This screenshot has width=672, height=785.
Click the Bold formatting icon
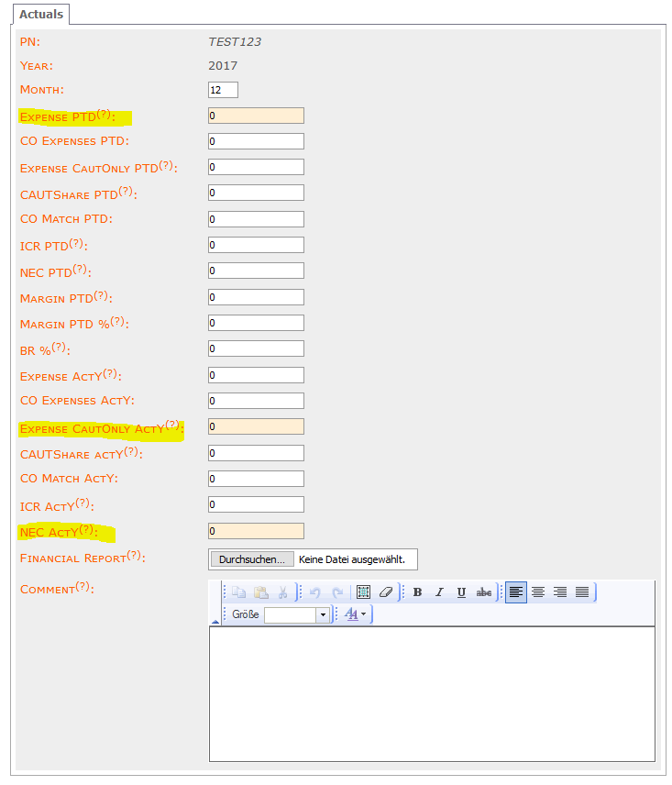point(417,592)
